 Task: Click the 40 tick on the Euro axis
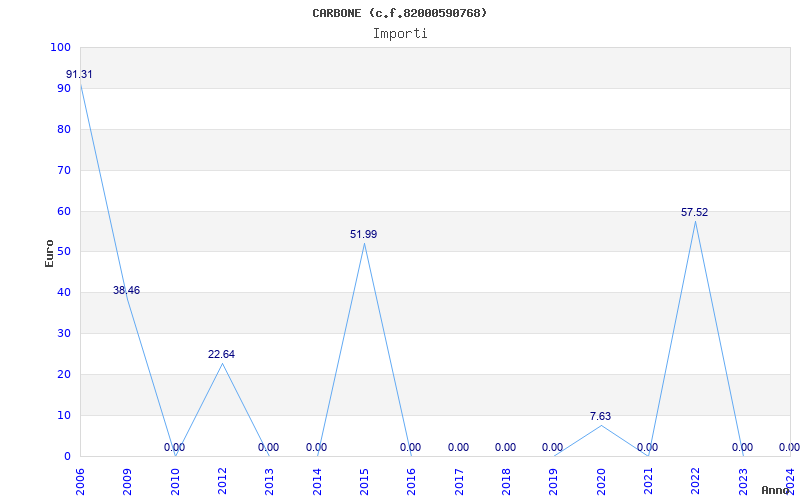64,292
